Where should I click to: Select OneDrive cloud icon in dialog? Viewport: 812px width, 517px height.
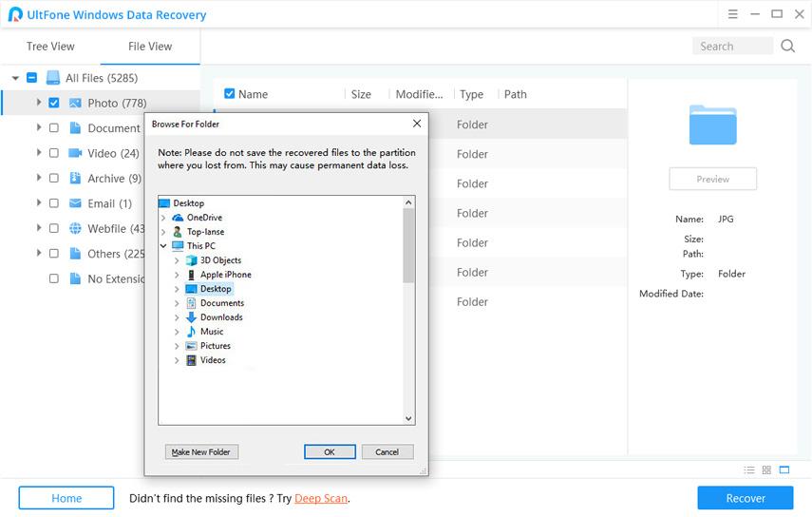pyautogui.click(x=178, y=218)
